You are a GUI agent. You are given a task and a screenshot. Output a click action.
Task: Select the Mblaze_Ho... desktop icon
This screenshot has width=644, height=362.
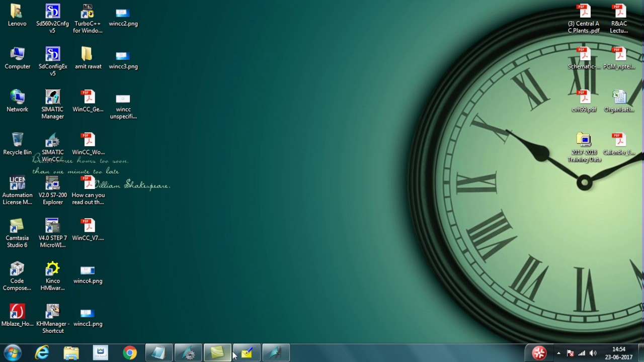pyautogui.click(x=17, y=316)
